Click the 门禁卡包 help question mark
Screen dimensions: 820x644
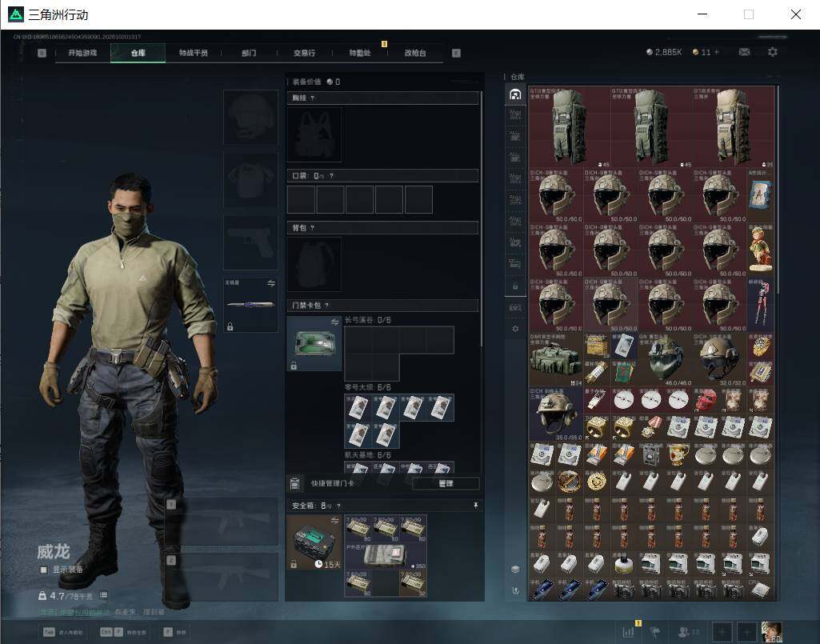(326, 305)
